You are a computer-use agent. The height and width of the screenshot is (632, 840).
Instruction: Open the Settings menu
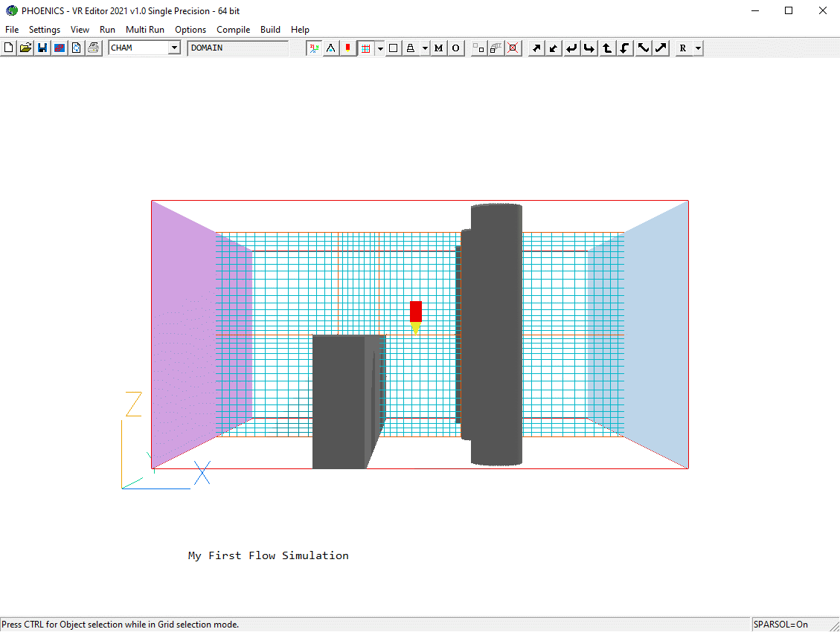pos(45,30)
